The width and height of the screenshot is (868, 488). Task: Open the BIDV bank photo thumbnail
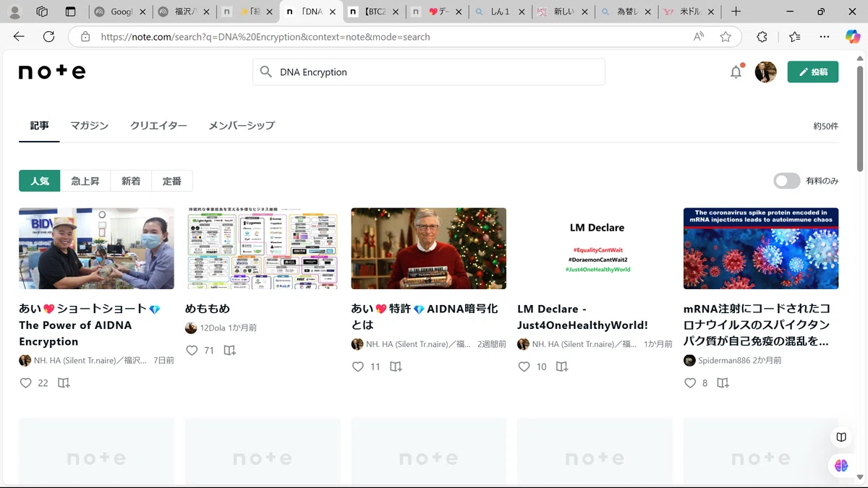pos(96,249)
